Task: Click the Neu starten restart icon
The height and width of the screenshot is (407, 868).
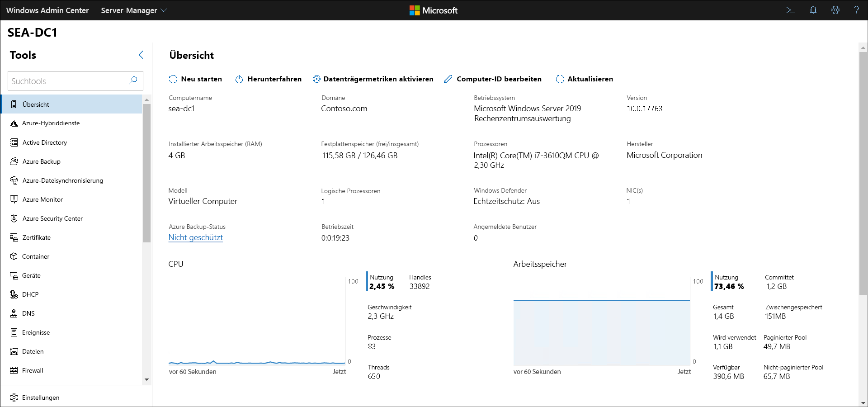Action: pos(173,79)
